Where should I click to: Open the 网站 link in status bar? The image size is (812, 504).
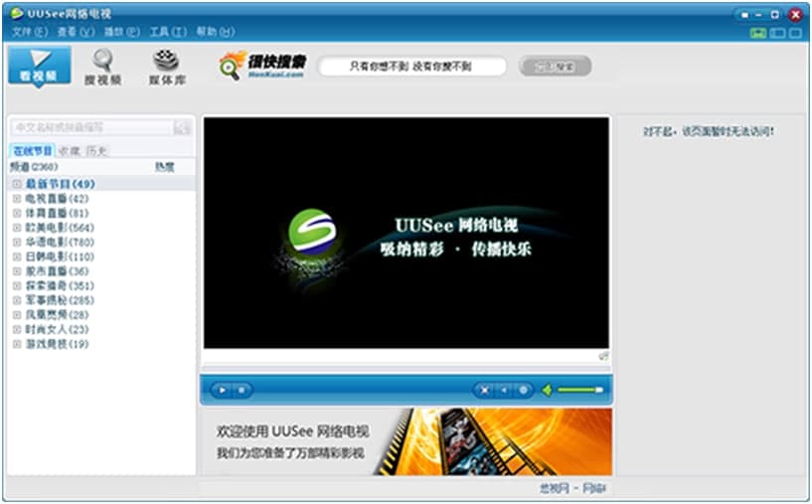click(594, 488)
